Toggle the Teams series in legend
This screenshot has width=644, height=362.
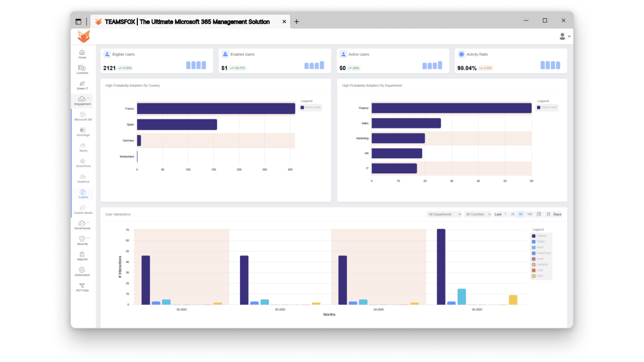click(538, 241)
